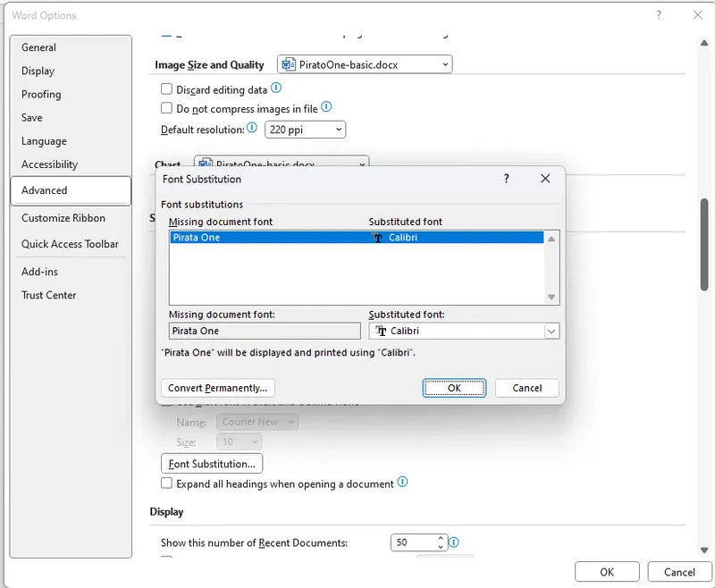Increase Recent Documents count with up arrow
This screenshot has width=715, height=588.
point(441,538)
